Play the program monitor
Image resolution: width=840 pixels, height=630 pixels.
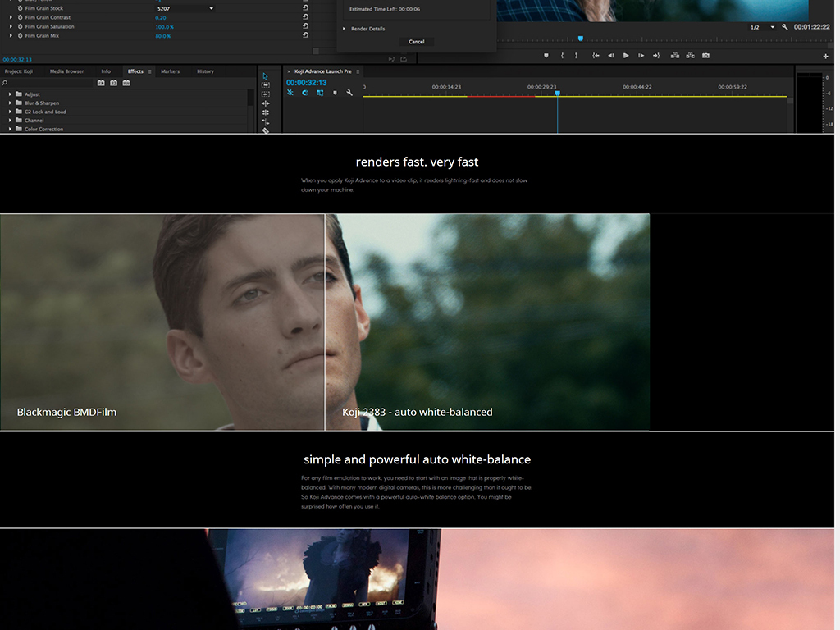[626, 56]
